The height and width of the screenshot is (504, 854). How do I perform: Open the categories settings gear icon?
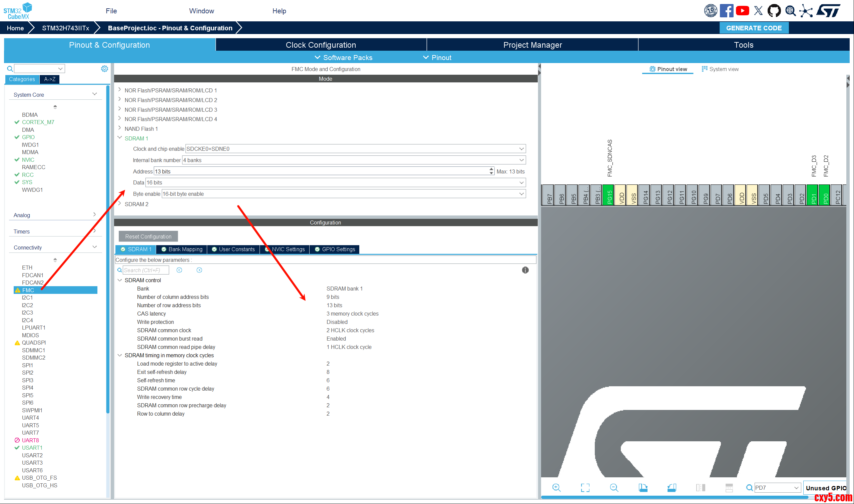click(105, 69)
